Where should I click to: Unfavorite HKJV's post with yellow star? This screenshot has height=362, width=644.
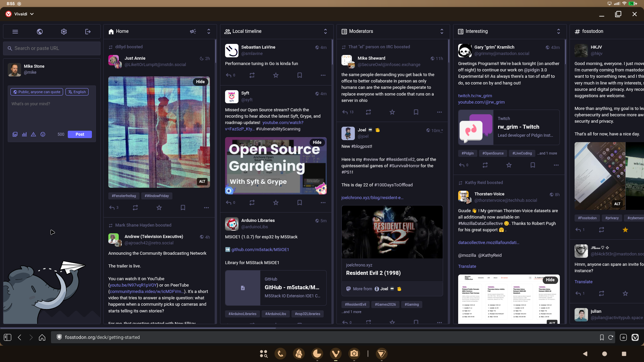click(x=625, y=230)
